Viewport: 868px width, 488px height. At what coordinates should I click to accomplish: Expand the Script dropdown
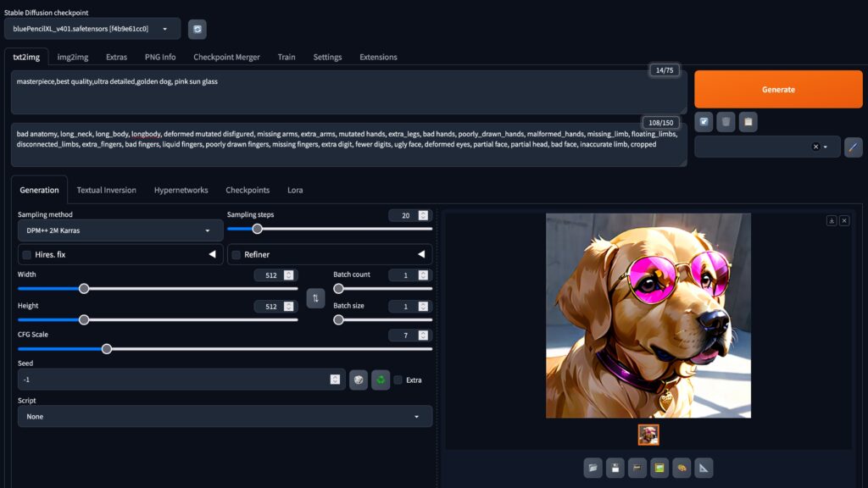[225, 417]
